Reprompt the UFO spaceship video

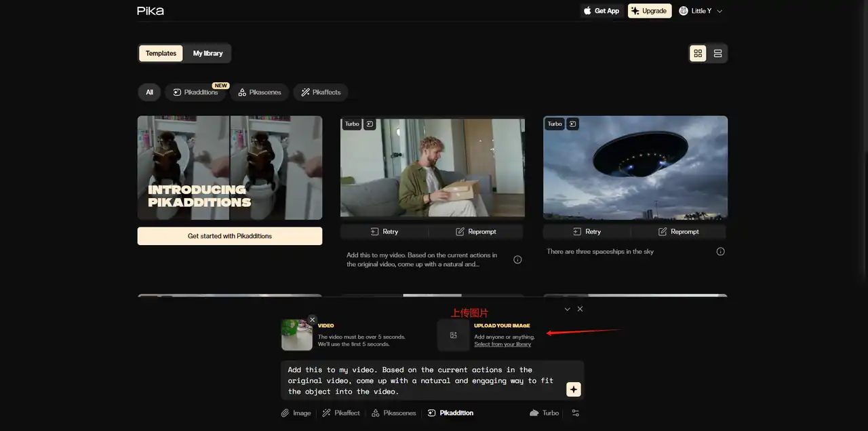tap(679, 231)
